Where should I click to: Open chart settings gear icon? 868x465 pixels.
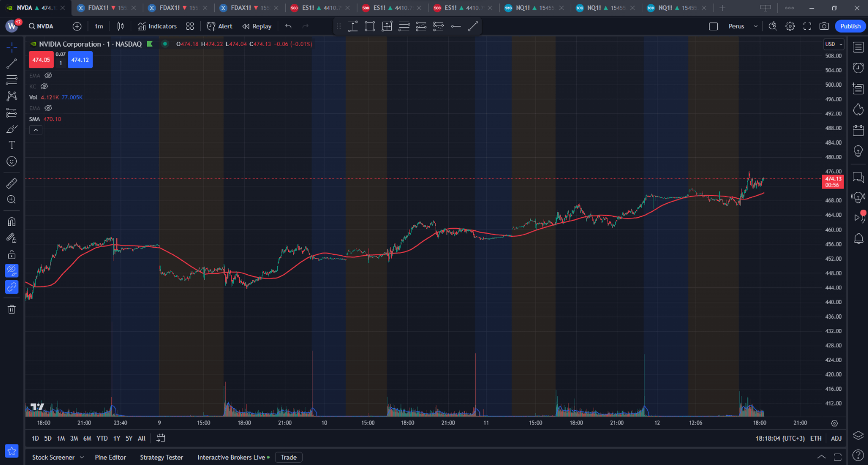pyautogui.click(x=790, y=26)
